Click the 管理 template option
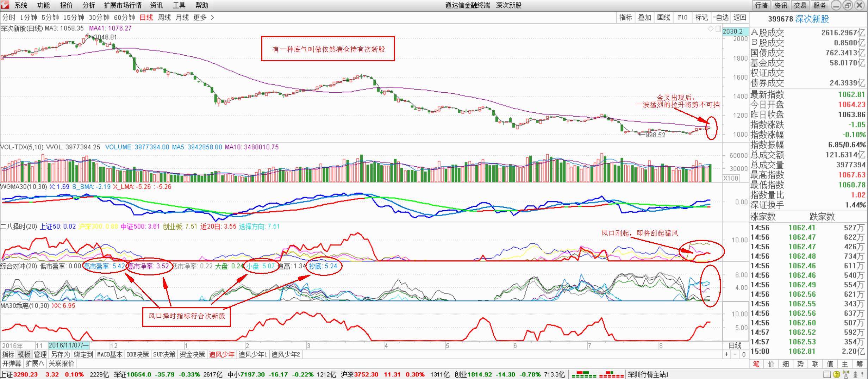The height and width of the screenshot is (379, 868). (x=40, y=354)
